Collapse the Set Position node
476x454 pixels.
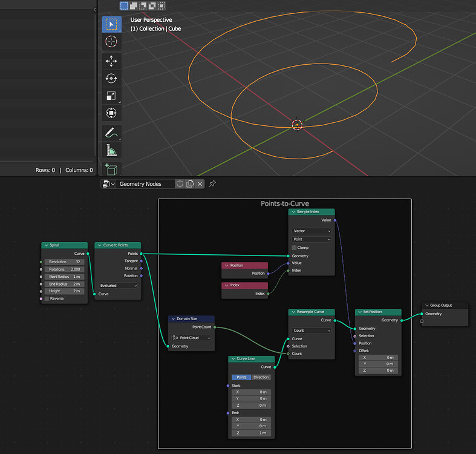(x=360, y=312)
